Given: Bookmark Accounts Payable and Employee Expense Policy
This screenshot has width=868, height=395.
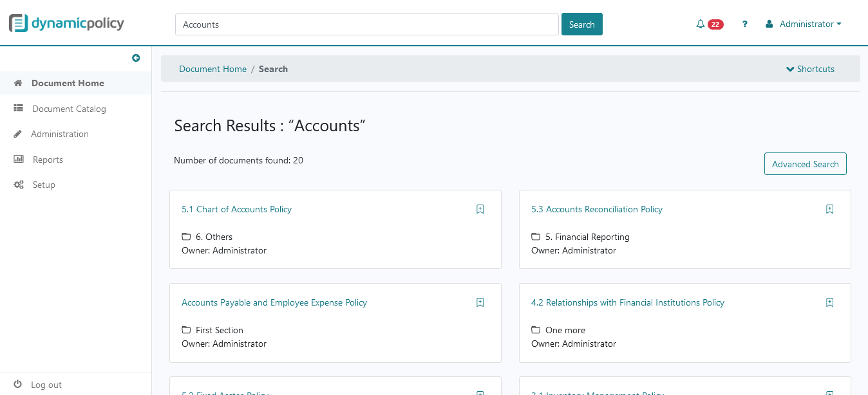Looking at the screenshot, I should coord(480,302).
